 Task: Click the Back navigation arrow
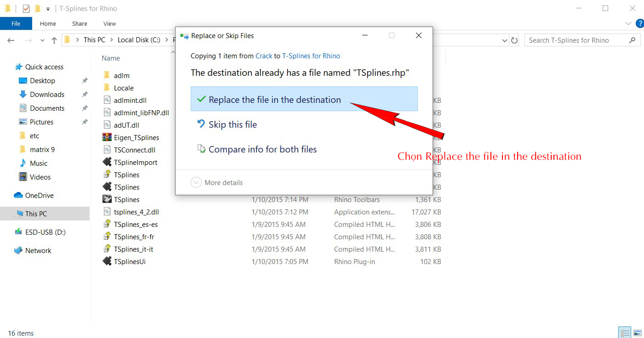pos(11,40)
